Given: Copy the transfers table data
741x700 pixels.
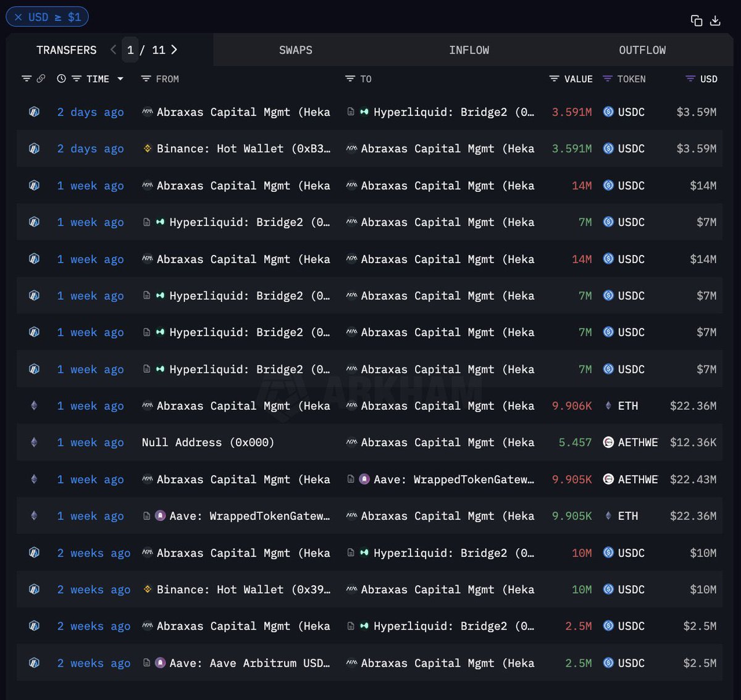Looking at the screenshot, I should [x=697, y=20].
